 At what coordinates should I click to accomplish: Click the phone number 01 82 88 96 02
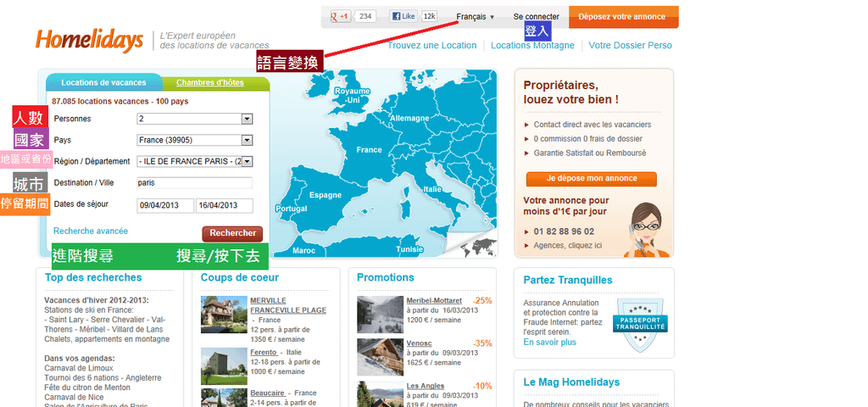point(564,231)
